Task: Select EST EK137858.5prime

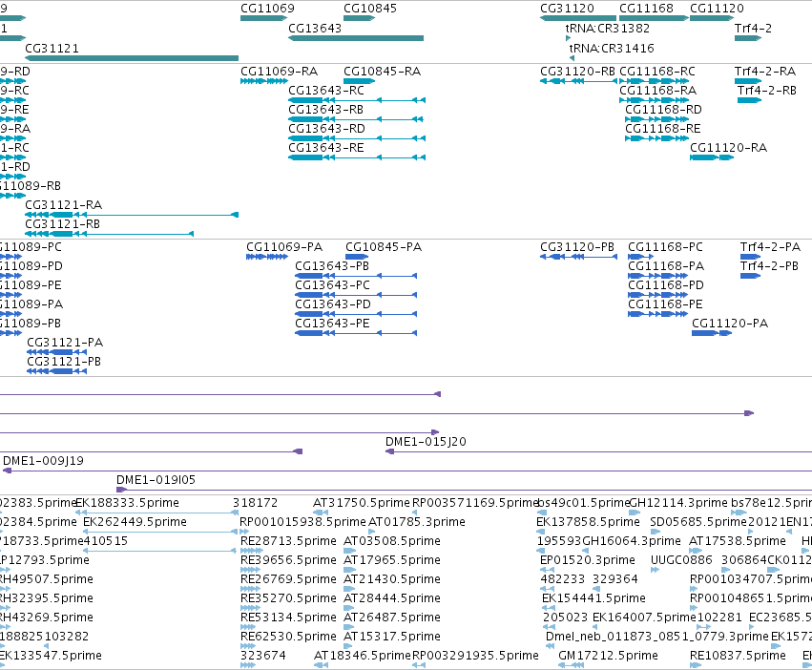Action: [x=589, y=522]
